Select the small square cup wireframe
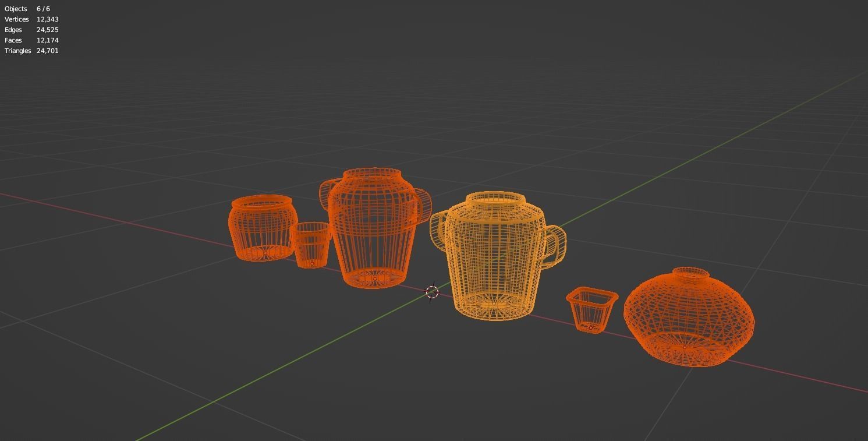Viewport: 868px width, 441px height. (591, 310)
